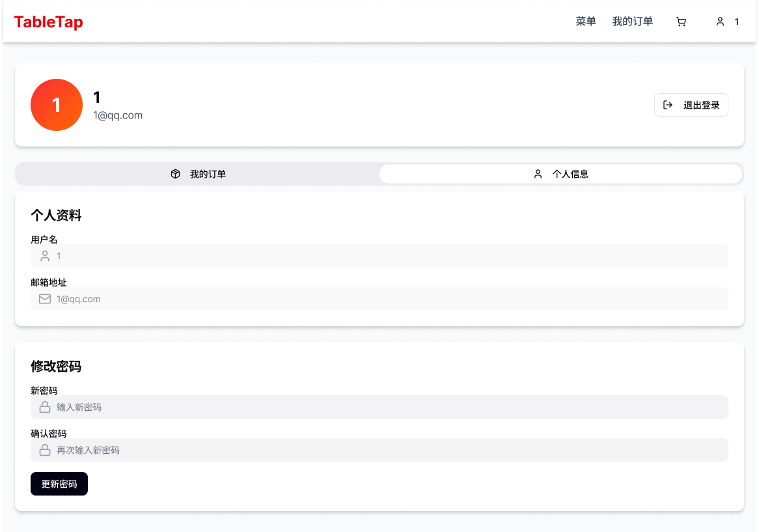Screen dimensions: 759x532
Task: Click the 1@qq.com text under profile name
Action: click(118, 116)
